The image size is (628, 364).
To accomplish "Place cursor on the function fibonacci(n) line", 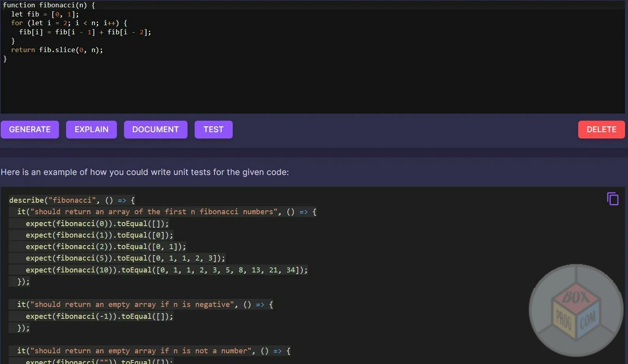I will (49, 5).
